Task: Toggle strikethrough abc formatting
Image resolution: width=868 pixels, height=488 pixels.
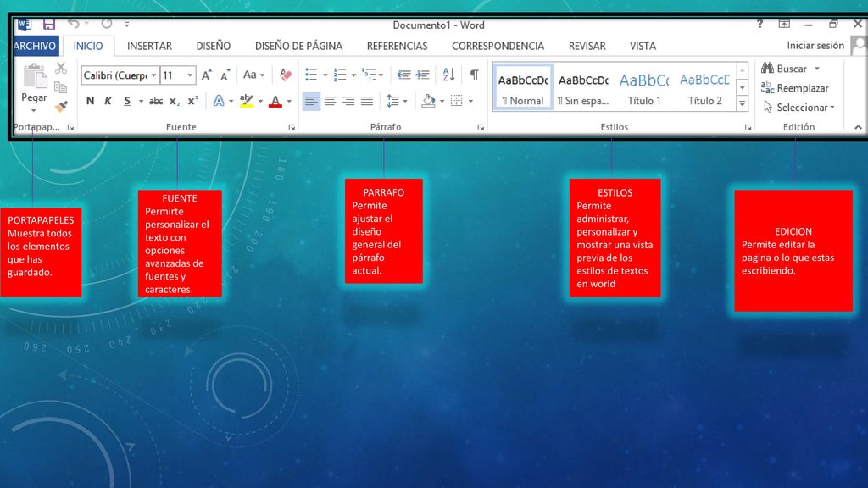Action: click(156, 101)
